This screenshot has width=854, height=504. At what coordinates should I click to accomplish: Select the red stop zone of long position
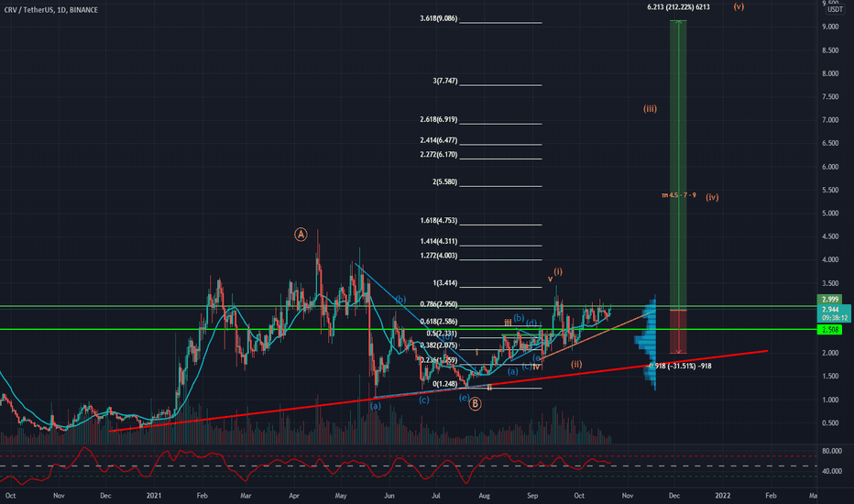click(678, 332)
